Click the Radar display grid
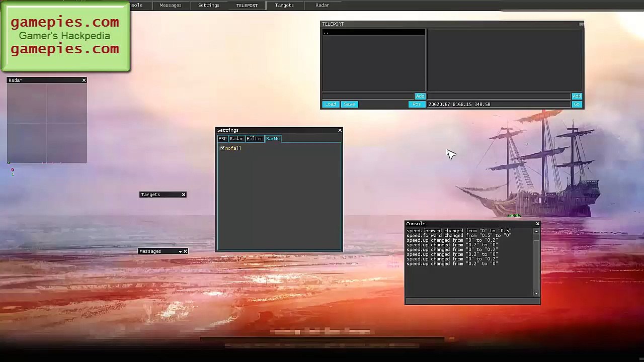644x362 pixels. 47,123
